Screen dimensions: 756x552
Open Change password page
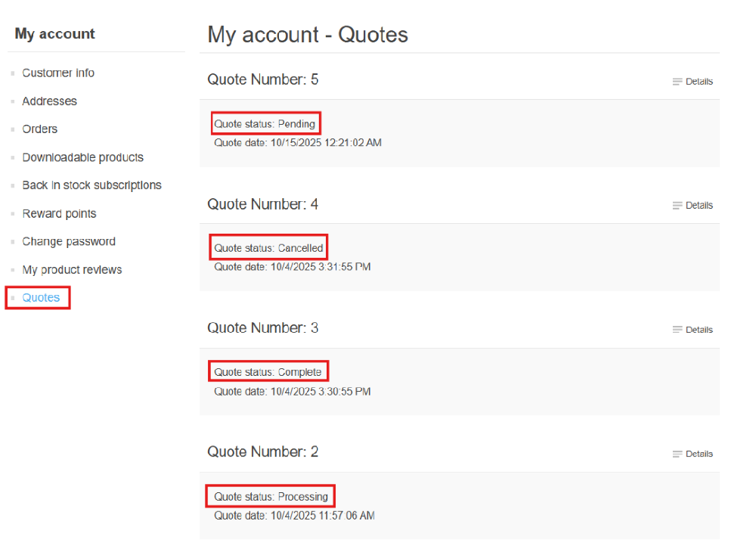(69, 242)
